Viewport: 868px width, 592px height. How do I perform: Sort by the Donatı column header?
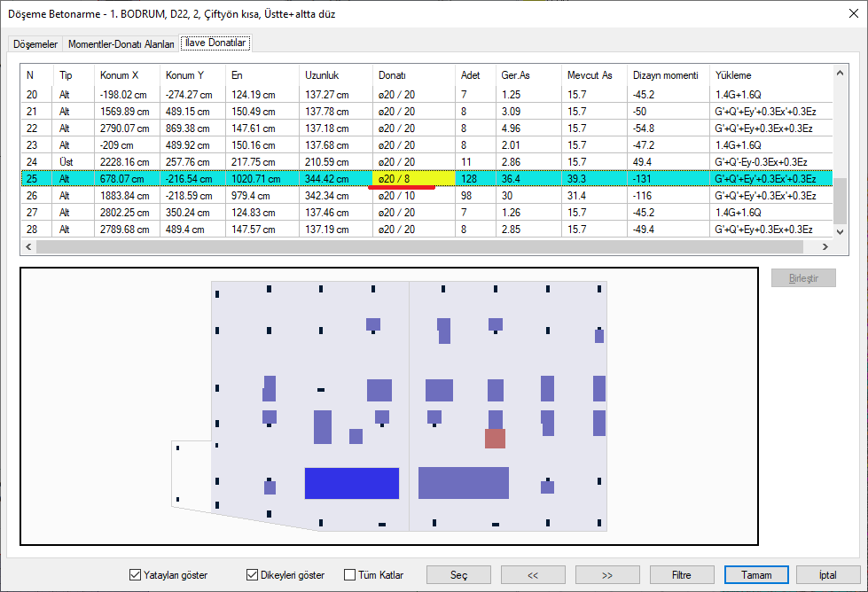[x=414, y=75]
